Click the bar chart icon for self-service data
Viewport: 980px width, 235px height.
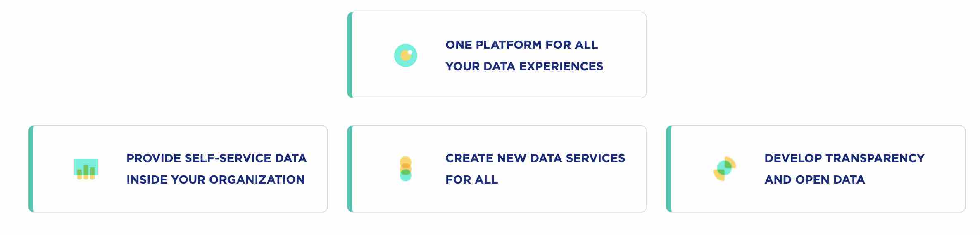point(86,169)
